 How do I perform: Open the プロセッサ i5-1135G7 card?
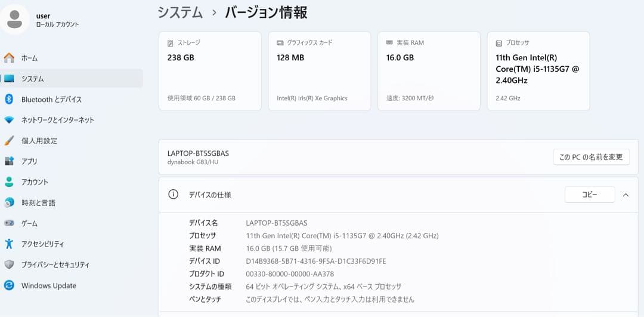pos(538,71)
